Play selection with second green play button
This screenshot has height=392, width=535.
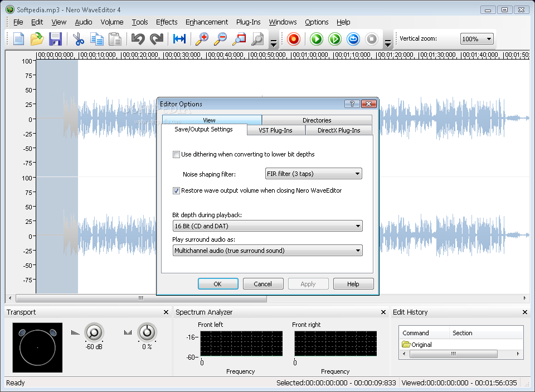coord(335,39)
